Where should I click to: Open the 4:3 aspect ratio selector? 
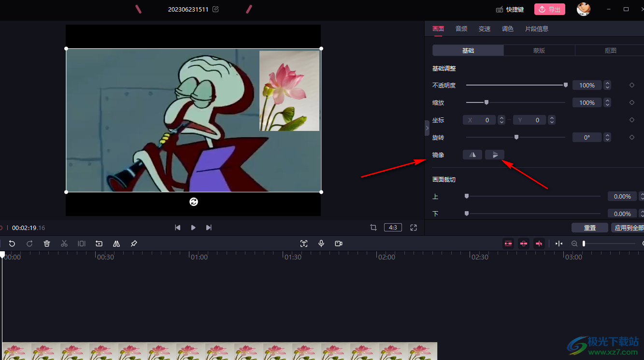point(393,227)
